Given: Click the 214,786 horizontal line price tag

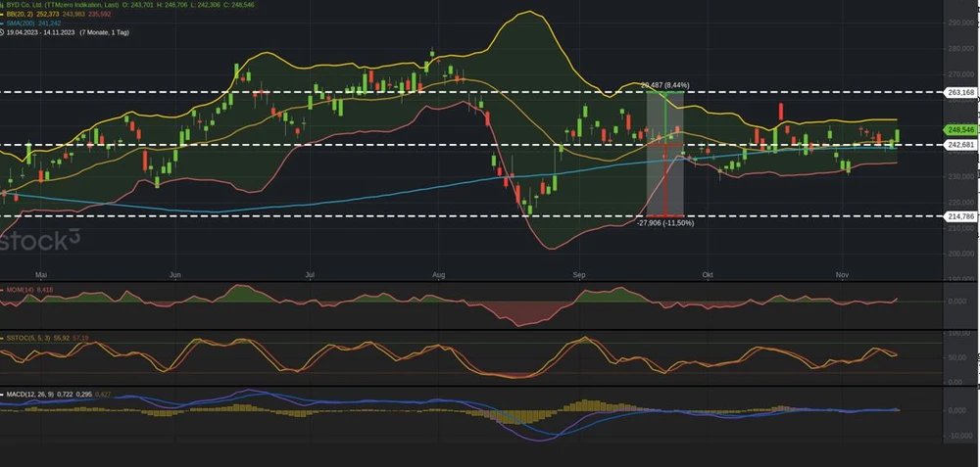Looking at the screenshot, I should tap(960, 215).
